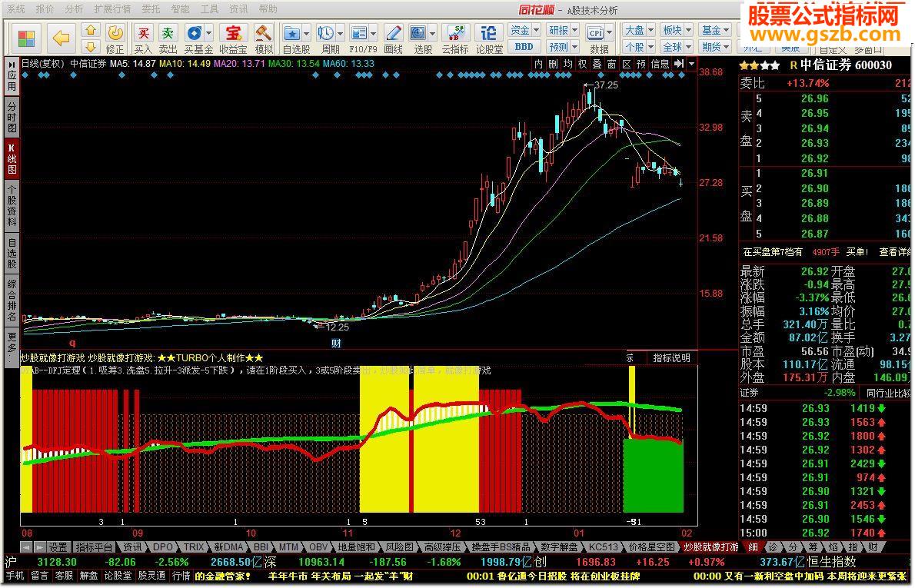
Task: Click the 查看详细 link
Action: [894, 252]
